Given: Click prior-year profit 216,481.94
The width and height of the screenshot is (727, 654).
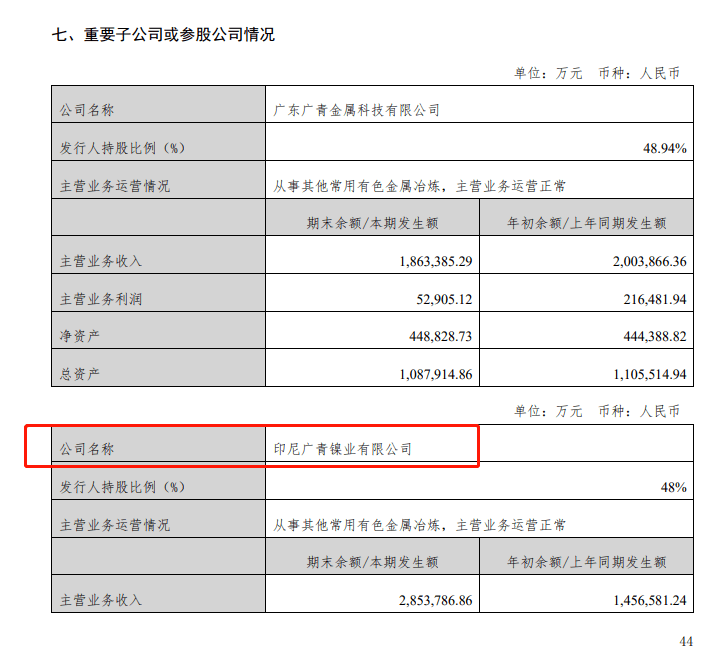Looking at the screenshot, I should point(654,299).
